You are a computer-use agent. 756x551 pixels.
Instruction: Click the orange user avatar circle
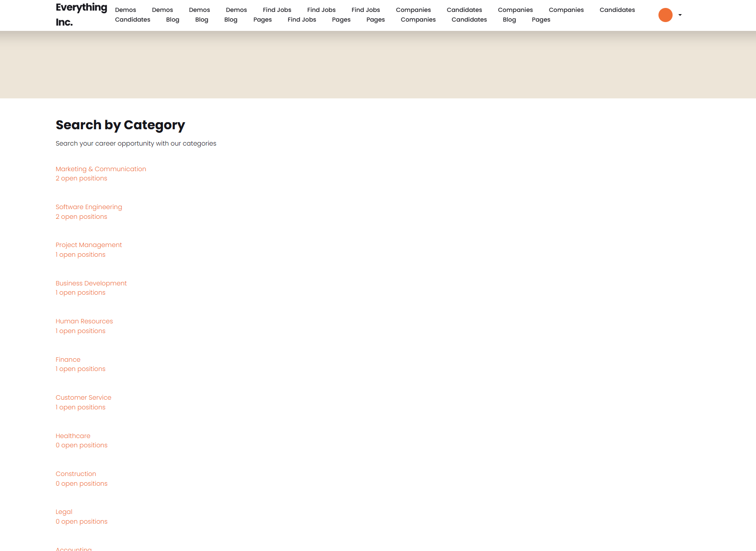click(x=665, y=15)
